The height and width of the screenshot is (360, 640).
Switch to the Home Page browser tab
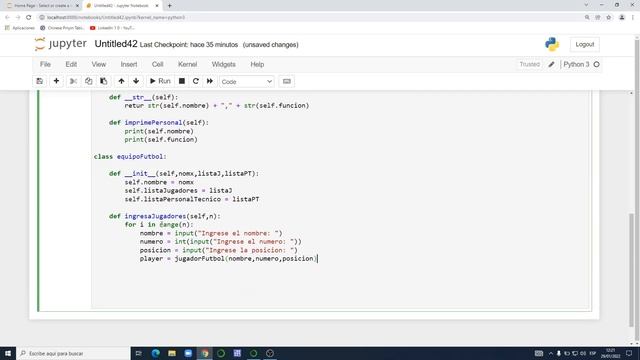[x=41, y=6]
